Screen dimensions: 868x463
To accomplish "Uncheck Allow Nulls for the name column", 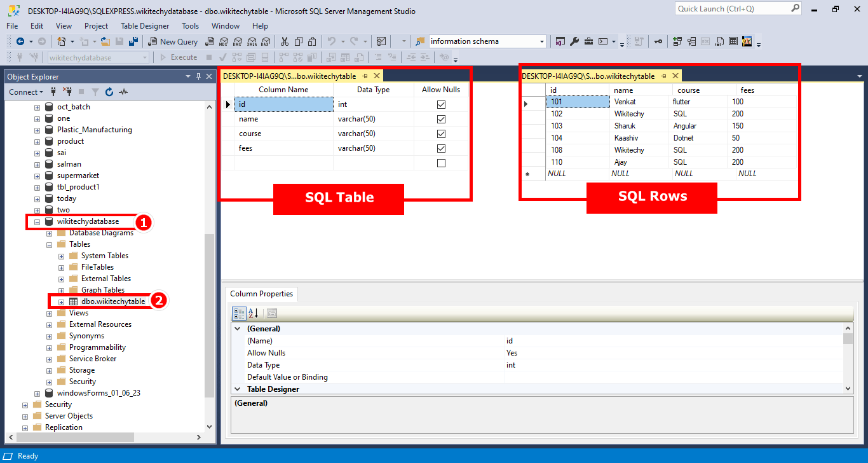I will coord(440,119).
